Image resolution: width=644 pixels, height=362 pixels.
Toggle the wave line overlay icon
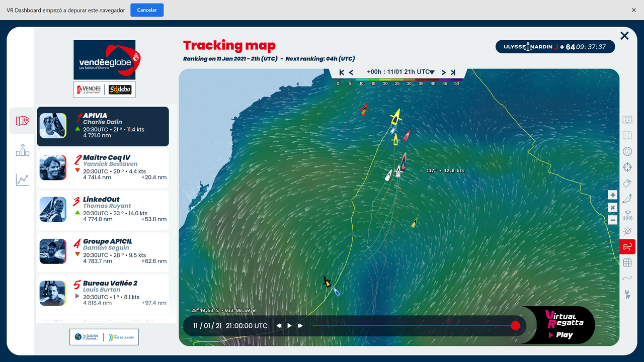627,278
